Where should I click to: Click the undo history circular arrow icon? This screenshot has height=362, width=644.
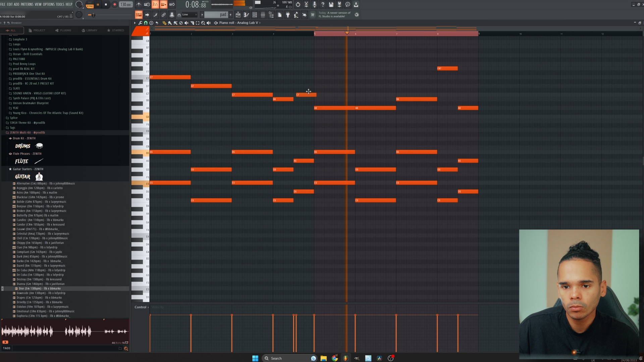pyautogui.click(x=298, y=4)
